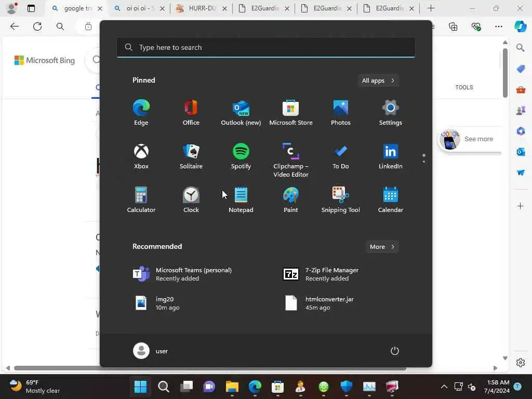Open Task View on the taskbar
Screen dimensions: 532x399
point(187,387)
